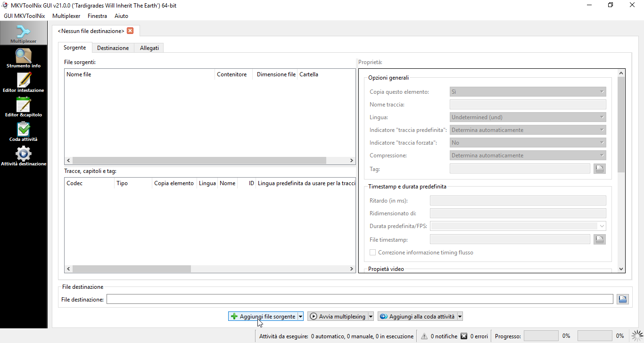This screenshot has width=644, height=343.
Task: Open Editor intestazione tool
Action: pos(24,82)
